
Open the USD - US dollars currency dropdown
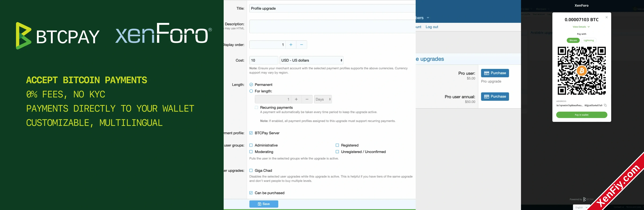point(311,60)
